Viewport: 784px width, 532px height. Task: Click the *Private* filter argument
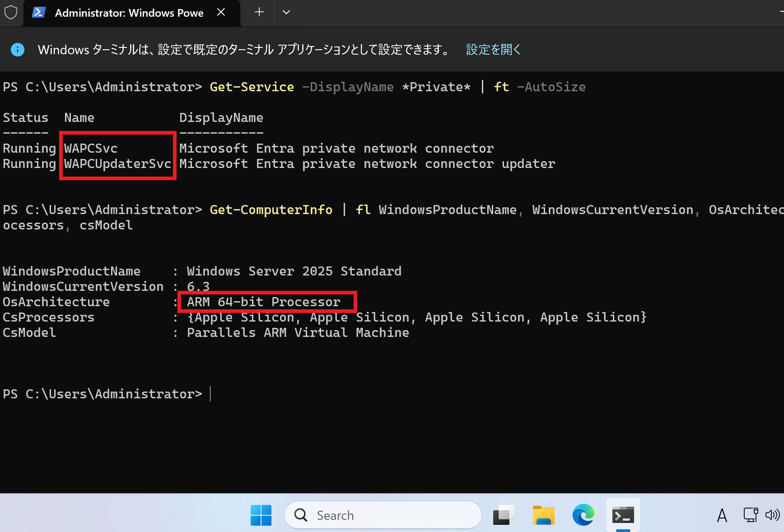[436, 87]
